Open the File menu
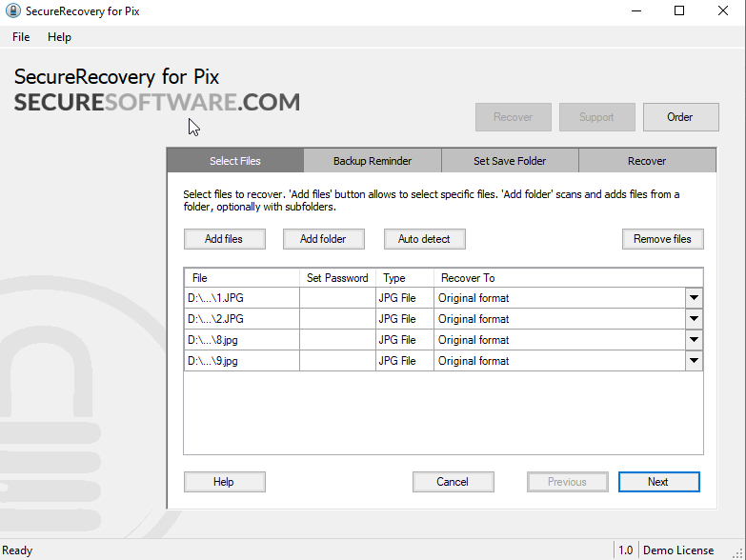 21,37
